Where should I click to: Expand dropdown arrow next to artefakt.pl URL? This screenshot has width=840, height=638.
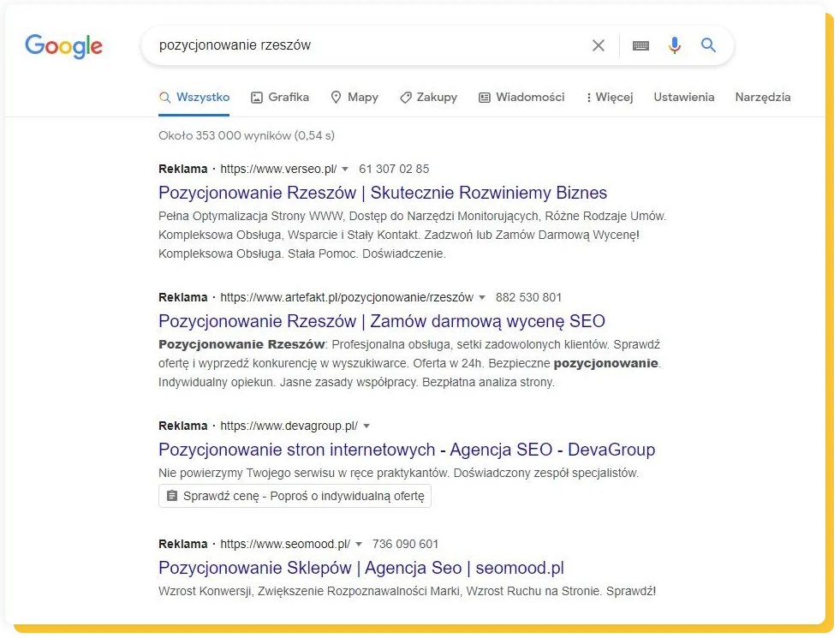tap(482, 298)
